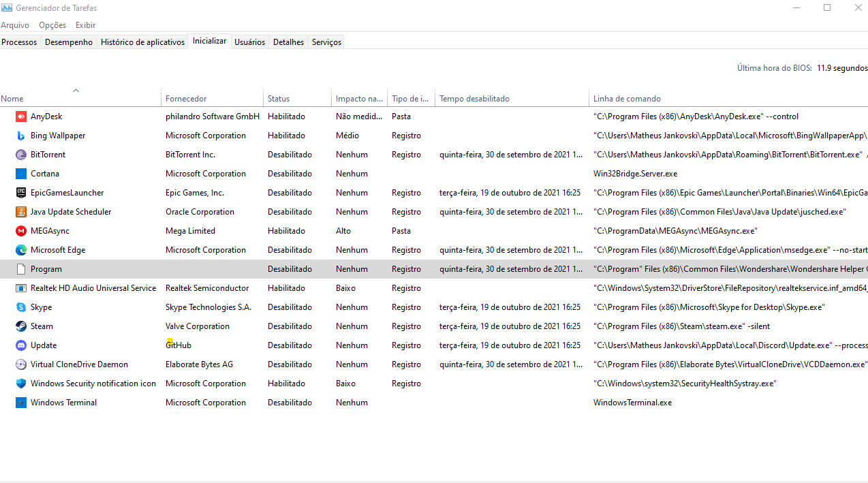Click the Não medido impact cell
Viewport: 868px width, 483px height.
coord(360,116)
